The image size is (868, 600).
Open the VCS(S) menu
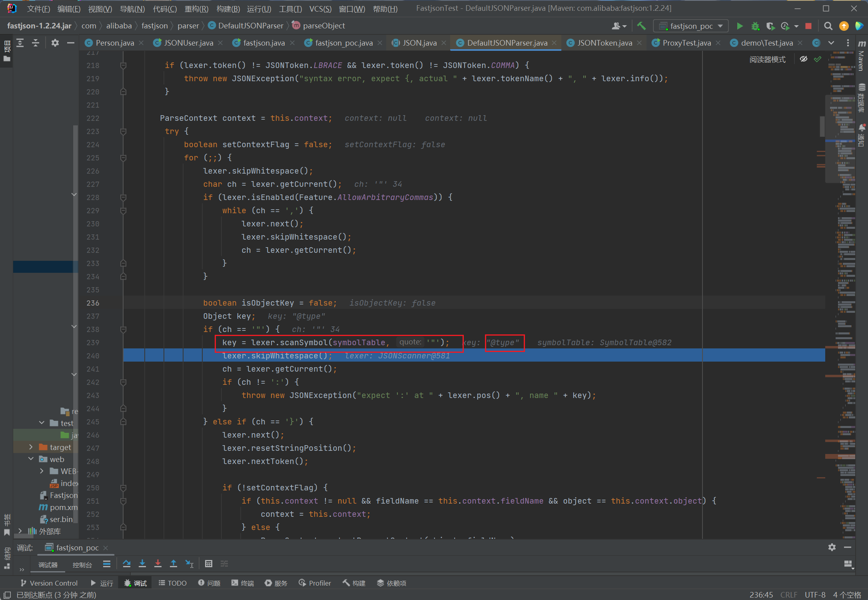320,9
